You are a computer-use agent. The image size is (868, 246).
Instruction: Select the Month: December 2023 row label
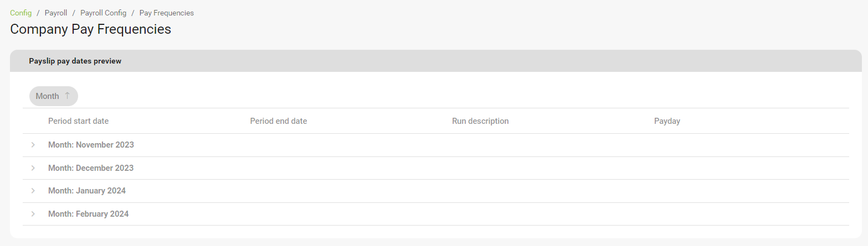point(91,168)
